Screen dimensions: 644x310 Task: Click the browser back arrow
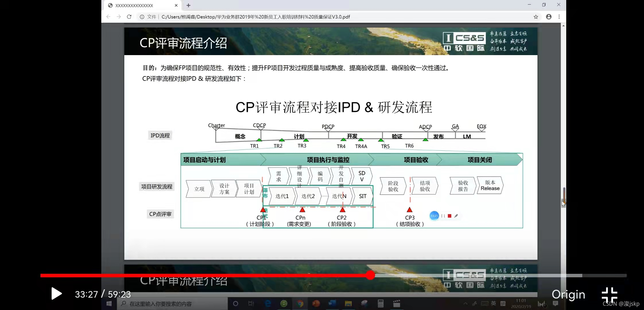(x=108, y=17)
